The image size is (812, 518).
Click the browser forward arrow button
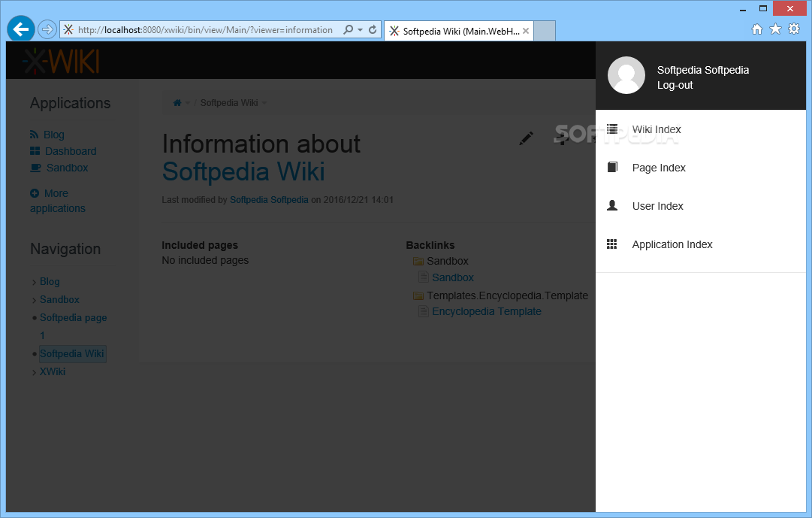47,29
